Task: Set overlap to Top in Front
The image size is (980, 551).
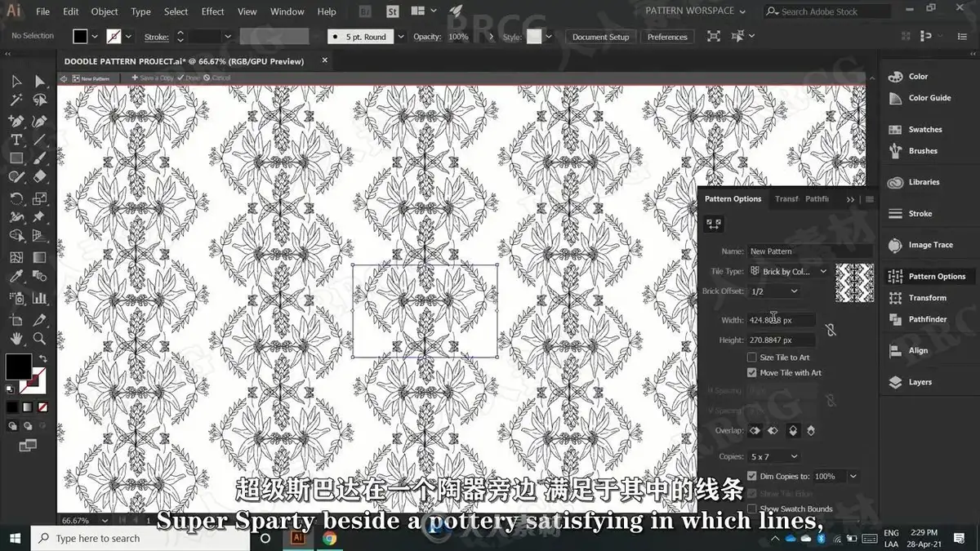Action: pyautogui.click(x=792, y=430)
